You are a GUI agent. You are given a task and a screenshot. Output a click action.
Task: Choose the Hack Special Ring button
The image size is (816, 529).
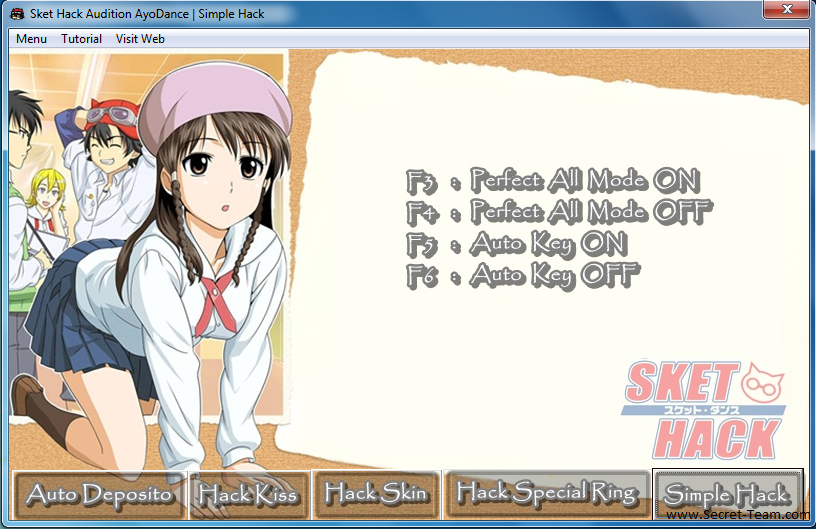[x=546, y=494]
